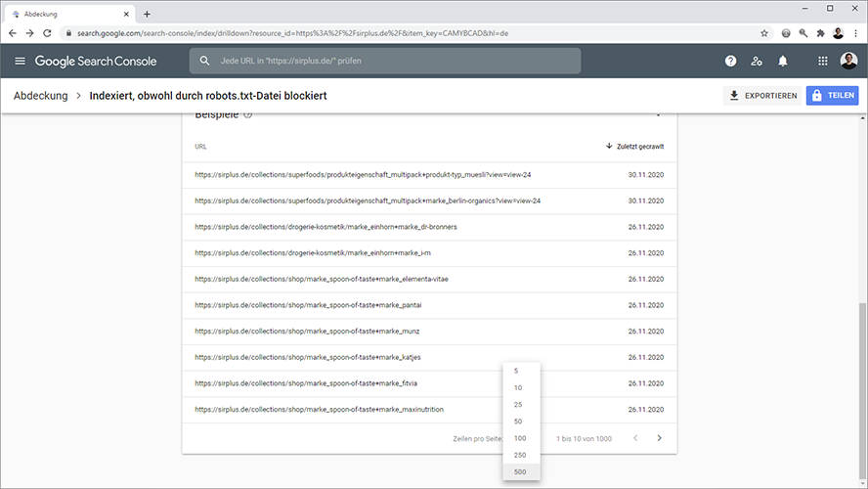Open the produkt-typ_muesli URL row
The image size is (868, 489).
point(429,175)
